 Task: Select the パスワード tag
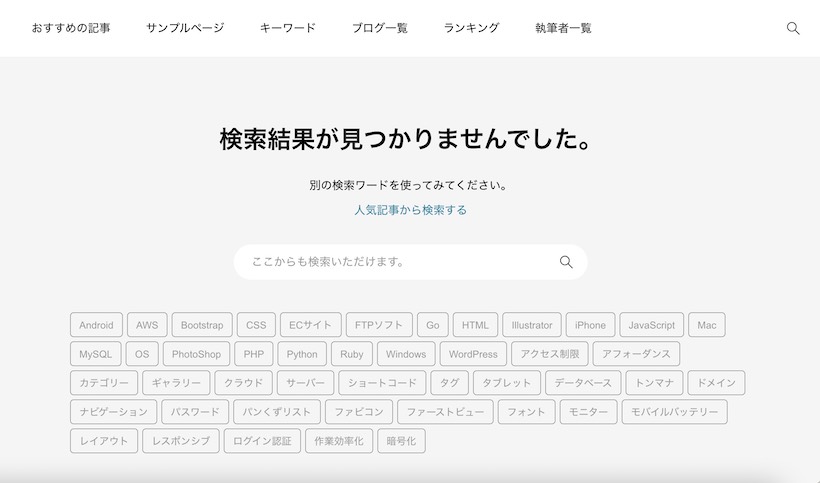click(x=195, y=412)
